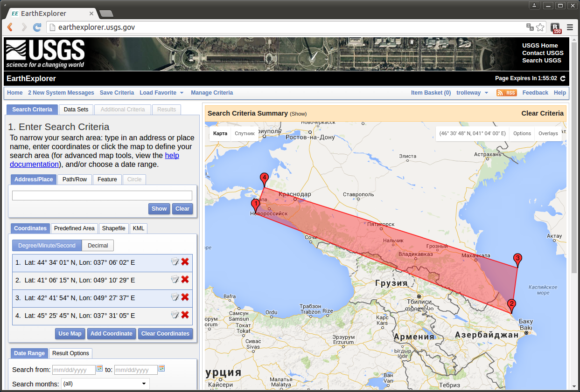The width and height of the screenshot is (580, 392).
Task: Open the map Overlays menu
Action: click(x=548, y=133)
